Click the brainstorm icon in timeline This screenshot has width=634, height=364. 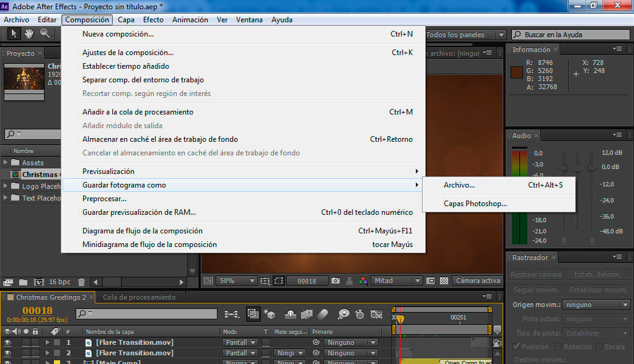click(x=343, y=314)
